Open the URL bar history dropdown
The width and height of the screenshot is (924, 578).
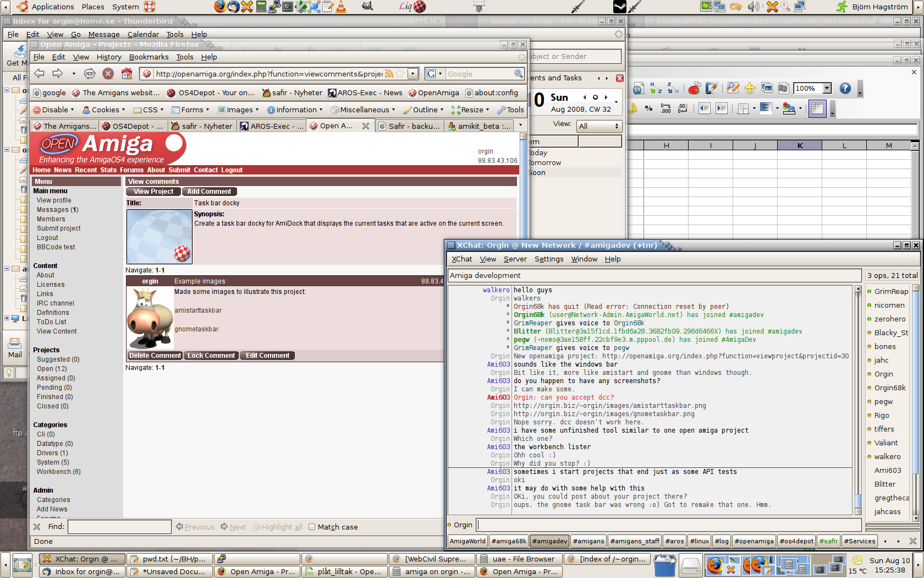413,74
